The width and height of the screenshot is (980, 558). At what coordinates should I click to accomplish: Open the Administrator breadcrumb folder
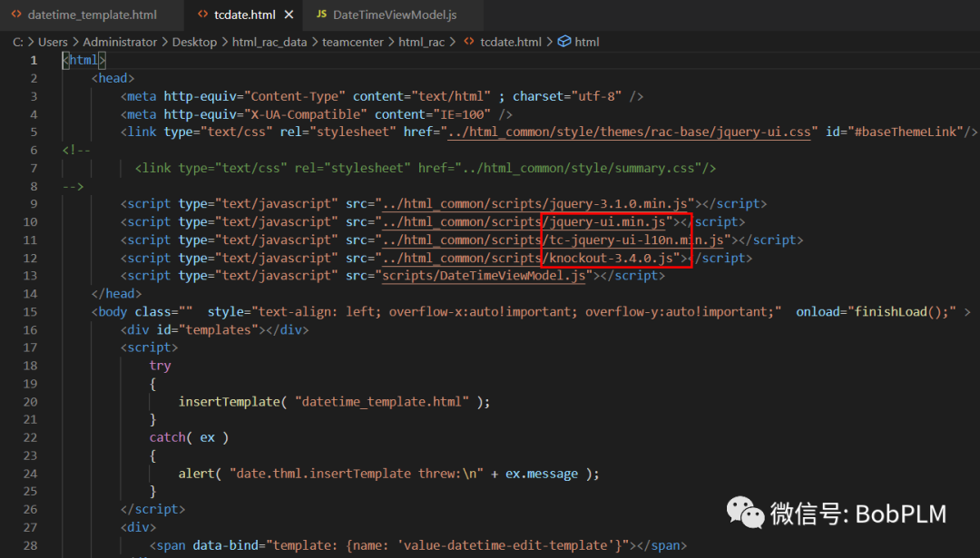[x=120, y=42]
